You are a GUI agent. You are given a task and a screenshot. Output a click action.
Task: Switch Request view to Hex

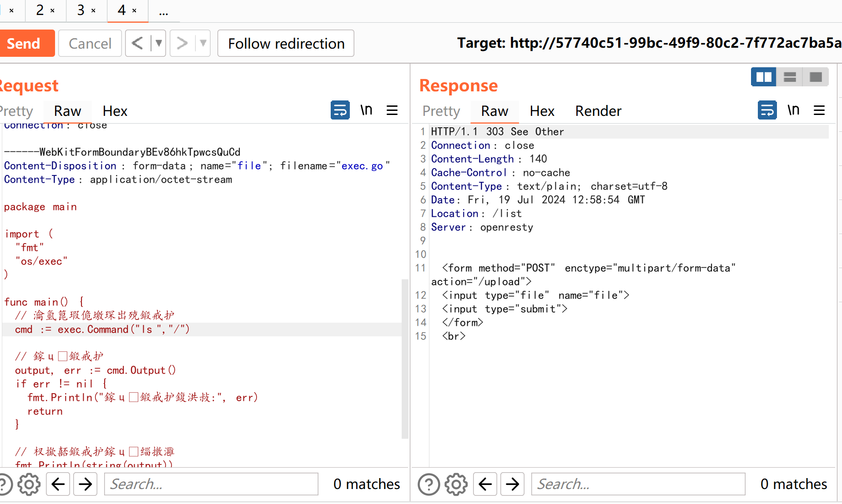115,111
